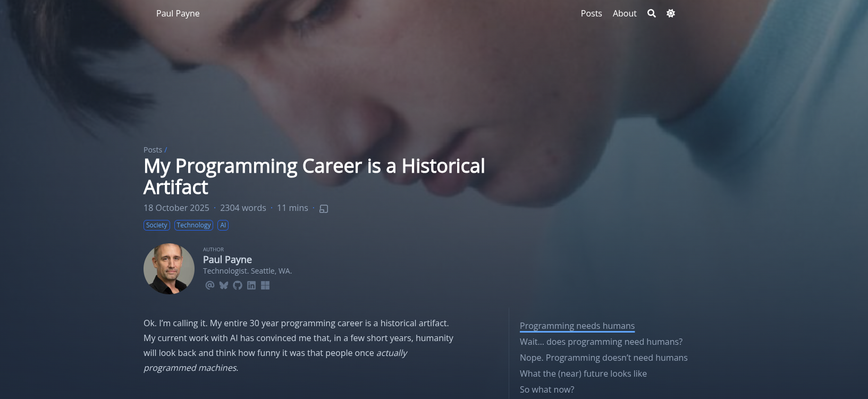Visit the author's Bluesky profile icon
Screen dimensions: 868x399
coord(224,285)
